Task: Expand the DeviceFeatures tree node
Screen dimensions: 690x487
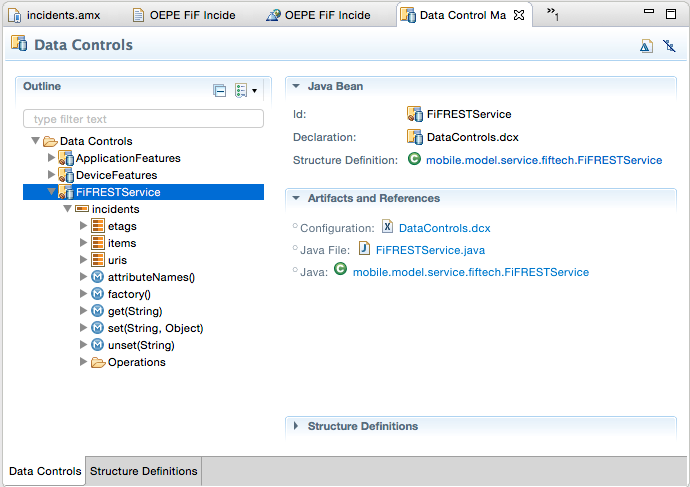Action: [x=51, y=175]
